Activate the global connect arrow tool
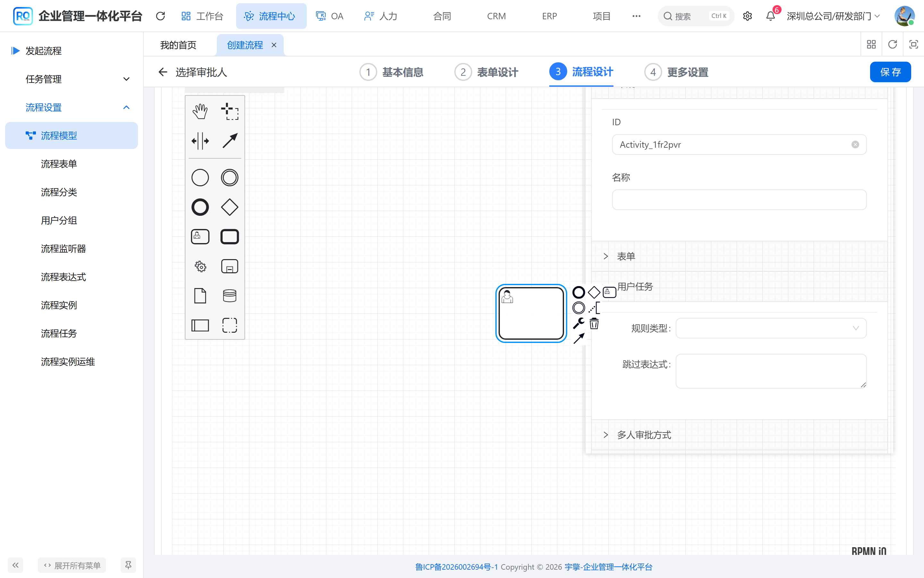Viewport: 924px width, 578px height. point(229,141)
